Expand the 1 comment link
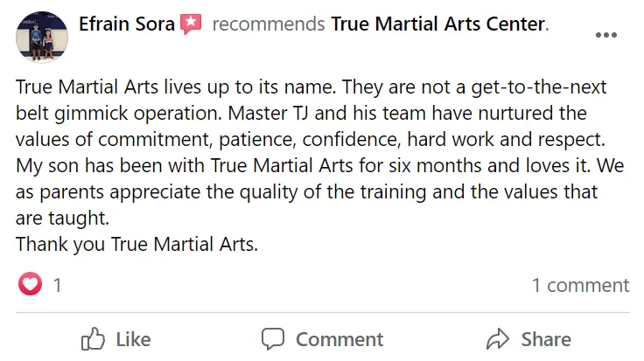Image resolution: width=644 pixels, height=361 pixels. click(580, 285)
